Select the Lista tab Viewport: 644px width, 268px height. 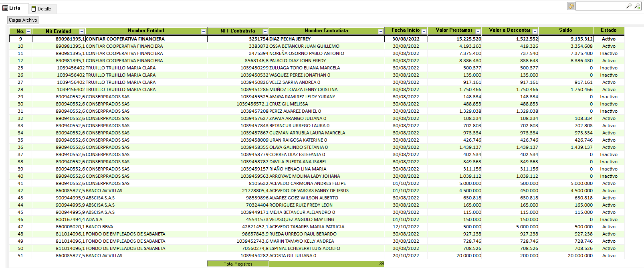pos(12,8)
